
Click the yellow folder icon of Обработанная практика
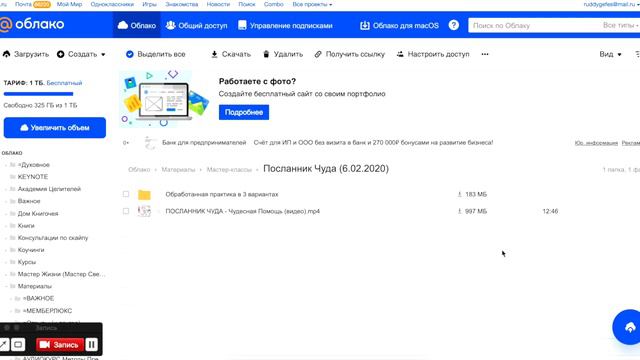pyautogui.click(x=144, y=195)
